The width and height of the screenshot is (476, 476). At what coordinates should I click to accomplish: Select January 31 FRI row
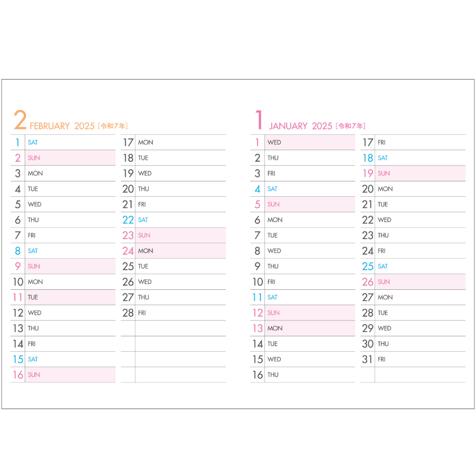(x=413, y=359)
